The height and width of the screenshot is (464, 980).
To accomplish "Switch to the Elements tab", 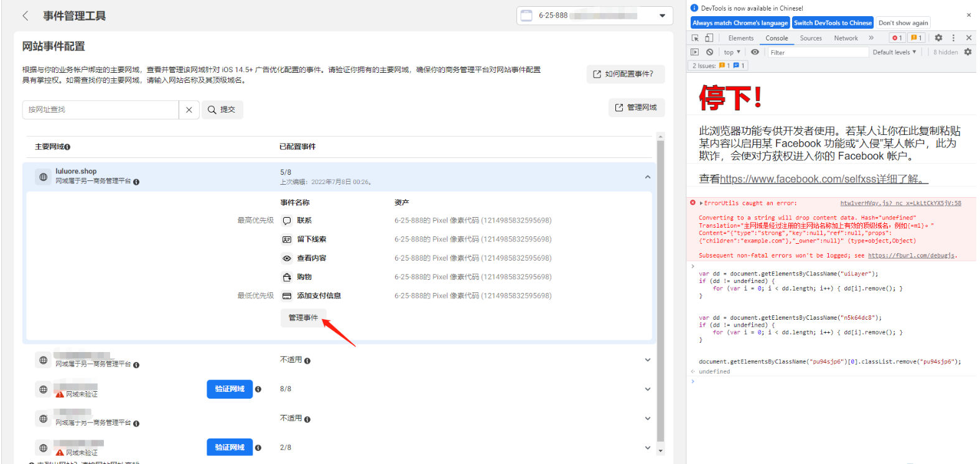I will [x=740, y=38].
